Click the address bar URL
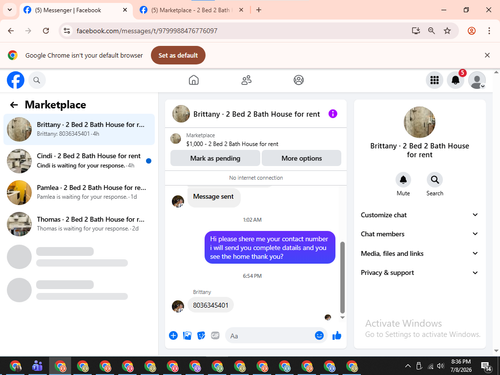500x375 pixels. tap(147, 31)
